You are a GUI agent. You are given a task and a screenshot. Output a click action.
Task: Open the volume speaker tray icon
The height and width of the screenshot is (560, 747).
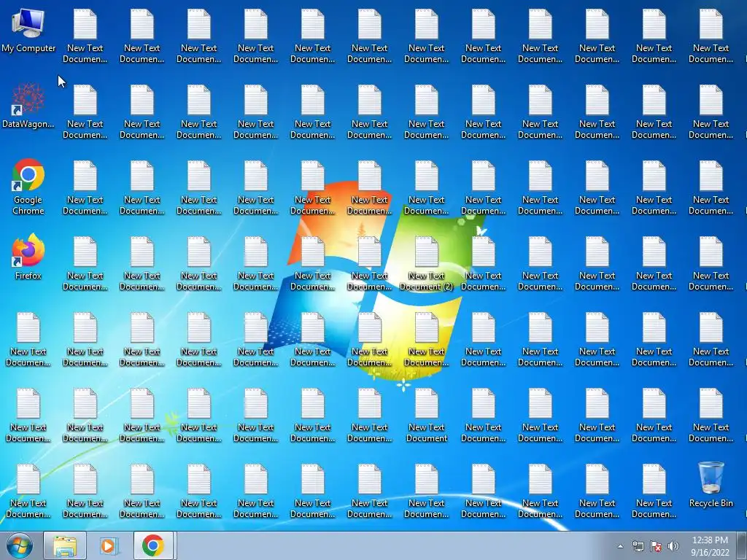673,546
